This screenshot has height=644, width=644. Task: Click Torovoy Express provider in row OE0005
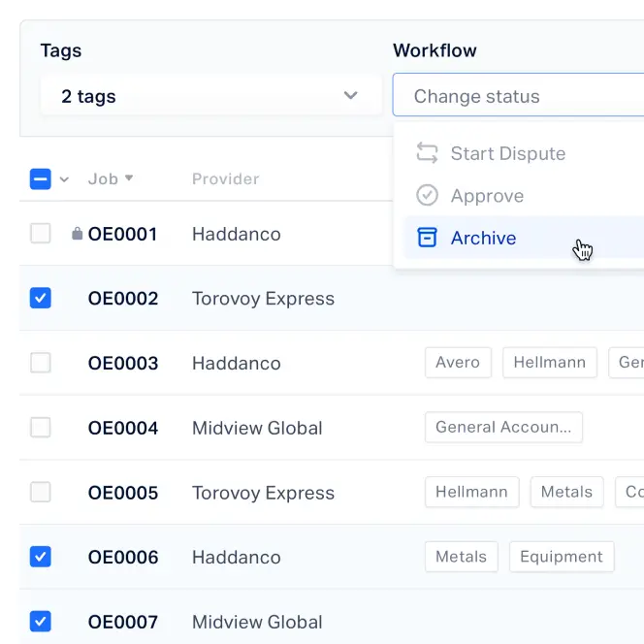point(263,493)
